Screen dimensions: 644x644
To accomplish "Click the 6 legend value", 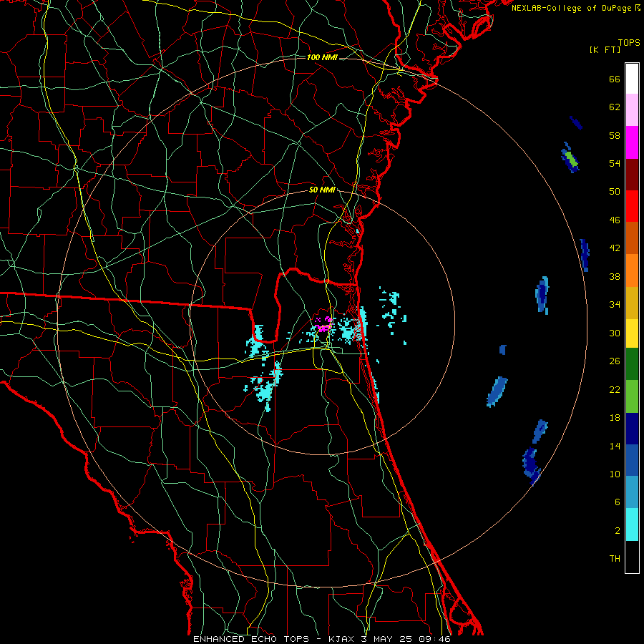I will tap(618, 502).
